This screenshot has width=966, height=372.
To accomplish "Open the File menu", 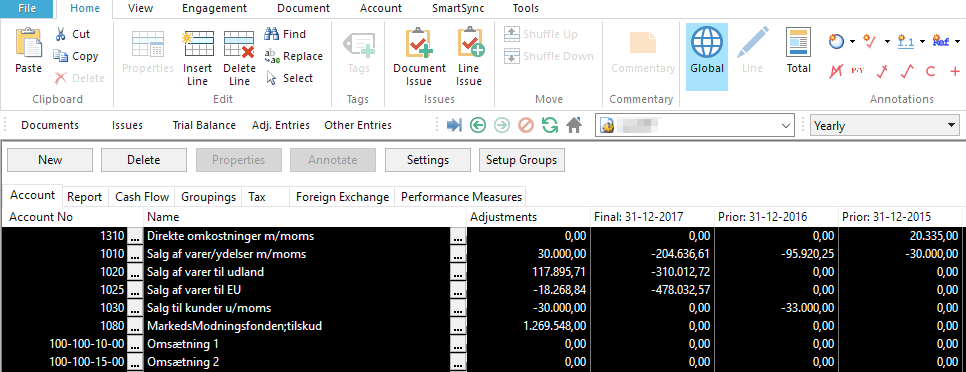I will point(26,9).
